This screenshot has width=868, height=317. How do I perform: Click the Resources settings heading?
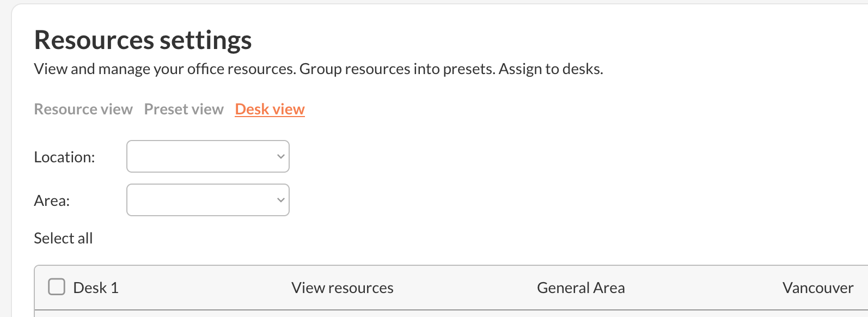(143, 40)
